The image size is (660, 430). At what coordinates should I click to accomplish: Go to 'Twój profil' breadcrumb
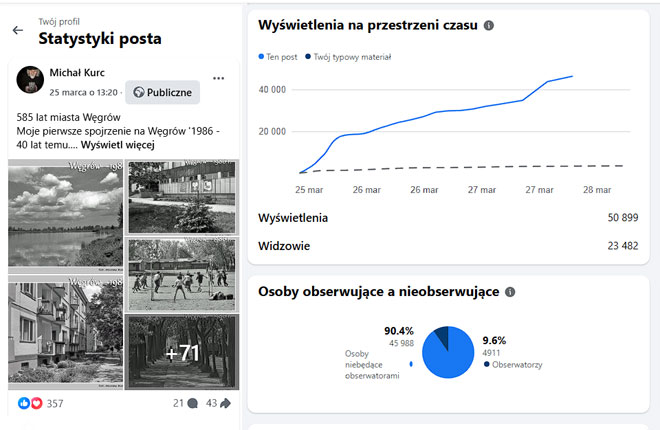coord(59,20)
